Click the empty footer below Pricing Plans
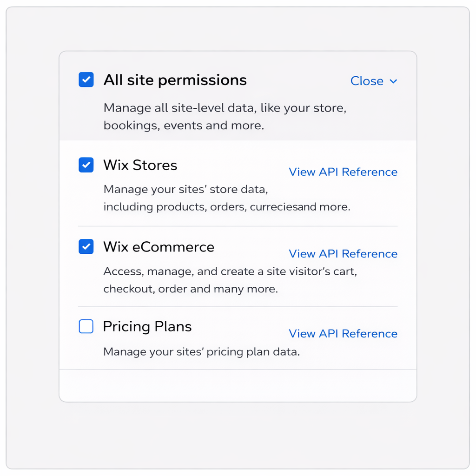The height and width of the screenshot is (476, 476). click(238, 385)
